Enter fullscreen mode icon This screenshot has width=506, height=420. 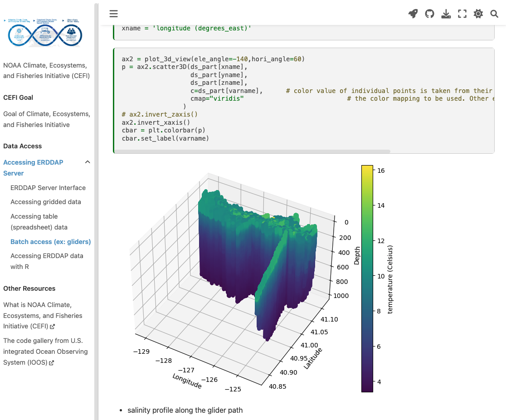point(462,14)
